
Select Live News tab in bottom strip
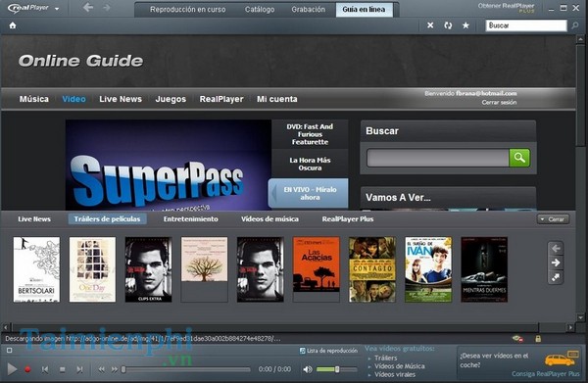(x=34, y=218)
